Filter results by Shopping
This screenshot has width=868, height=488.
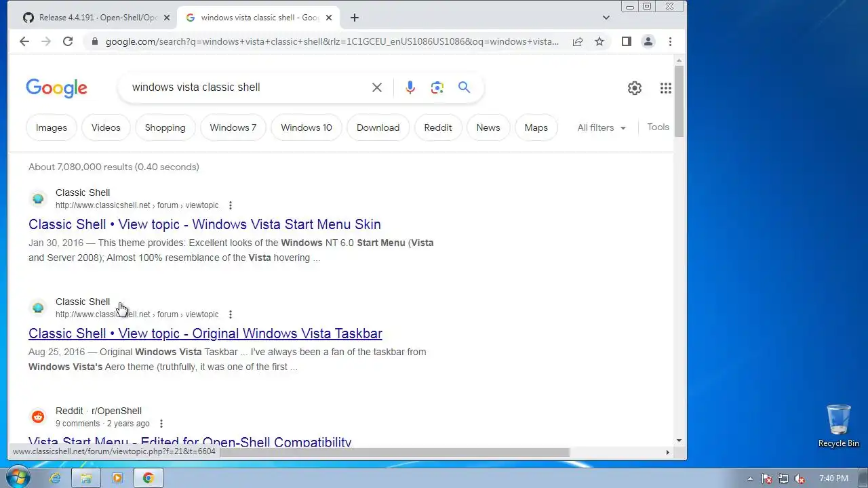(x=165, y=127)
